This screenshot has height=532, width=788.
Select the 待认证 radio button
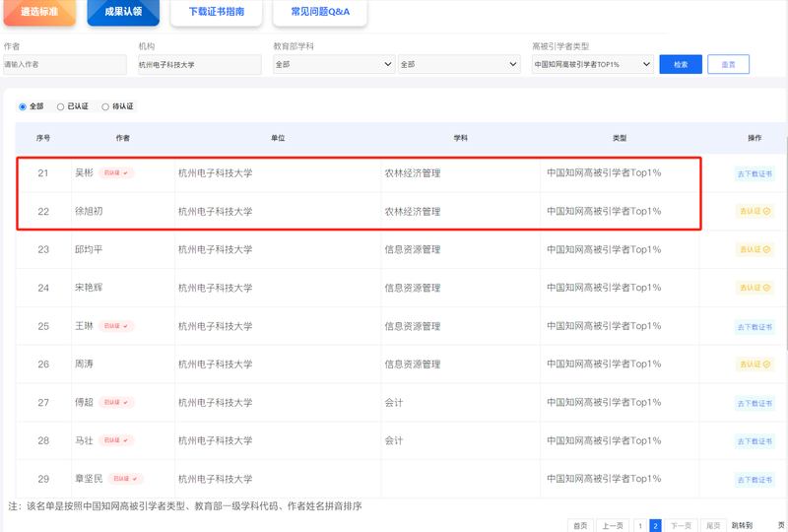[x=105, y=106]
